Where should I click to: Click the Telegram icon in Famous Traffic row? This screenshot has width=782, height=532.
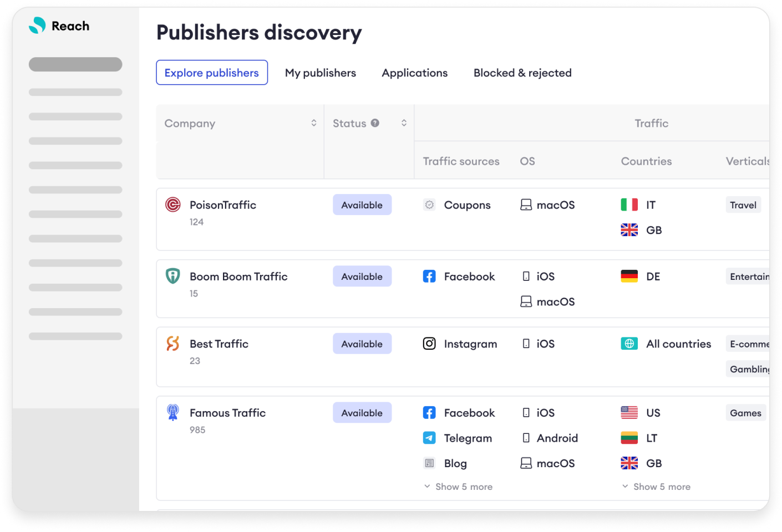pyautogui.click(x=429, y=438)
